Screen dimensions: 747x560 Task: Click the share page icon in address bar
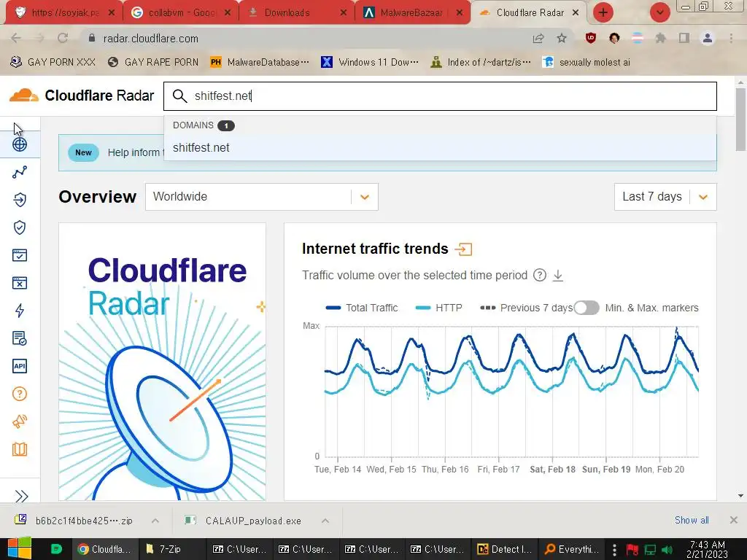538,38
